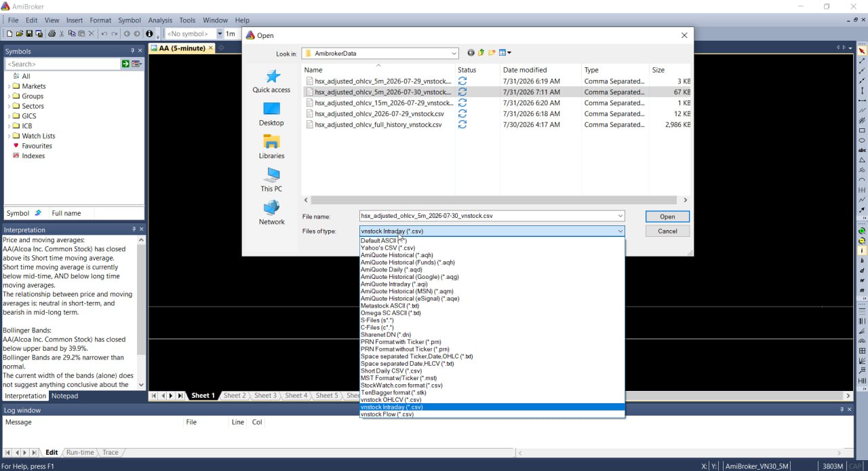868x471 pixels.
Task: Click the Redo toolbar icon
Action: click(x=114, y=33)
